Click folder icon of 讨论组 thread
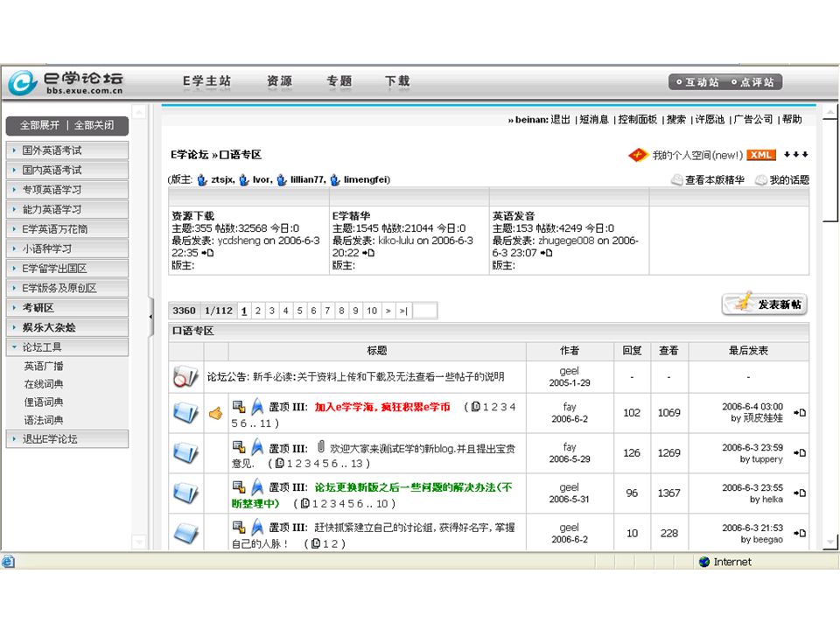This screenshot has height=630, width=840. click(x=185, y=533)
